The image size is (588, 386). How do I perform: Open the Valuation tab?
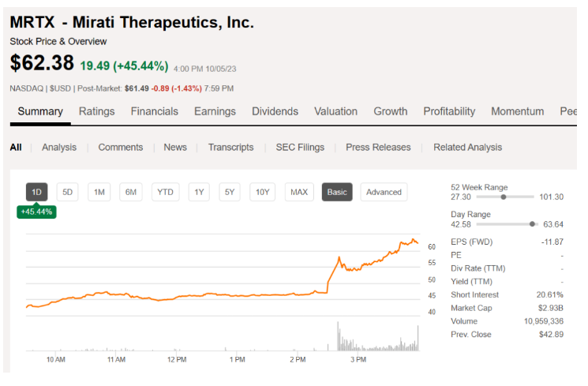pyautogui.click(x=335, y=111)
